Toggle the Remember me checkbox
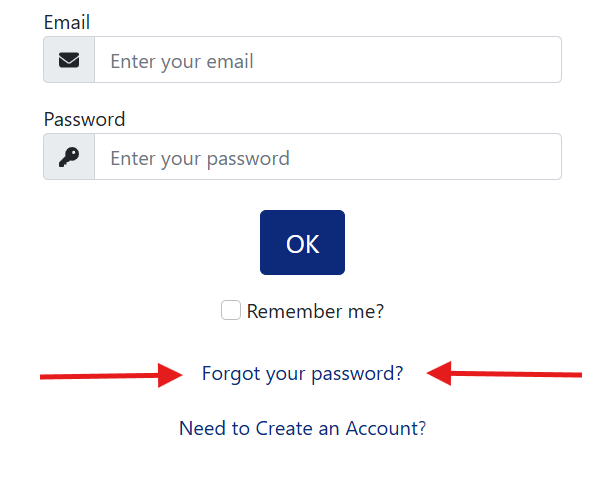 pos(231,311)
